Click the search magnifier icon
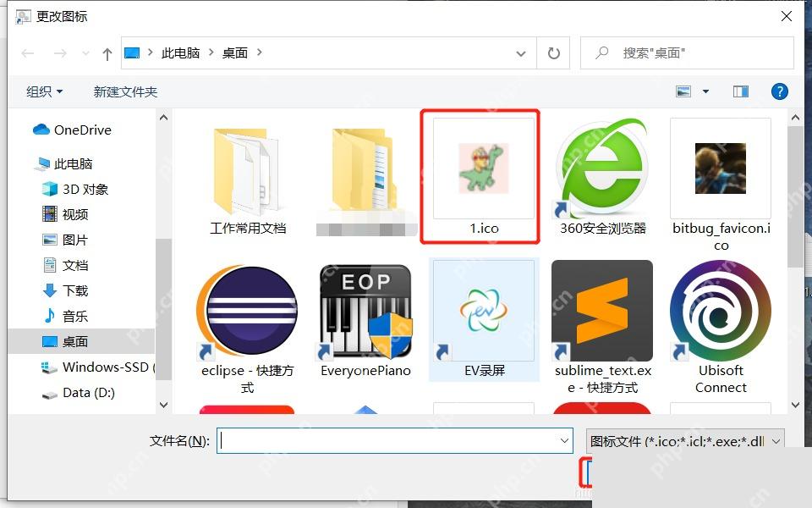Viewport: 812px width, 508px height. (601, 52)
